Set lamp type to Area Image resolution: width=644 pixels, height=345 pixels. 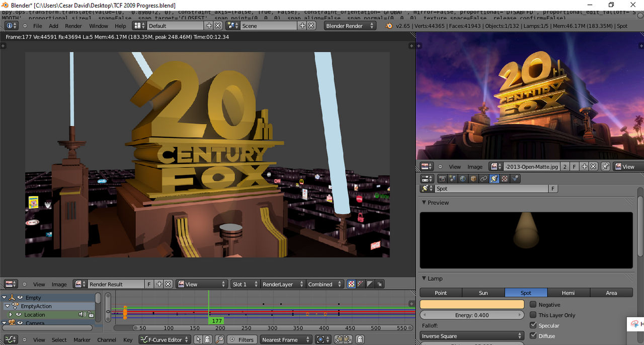tap(611, 293)
